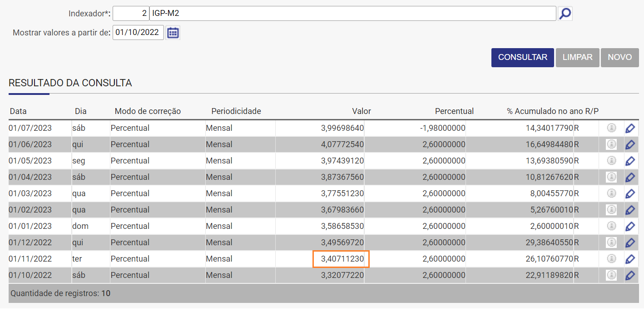Edit the 01/07/2023 record pencil icon
The image size is (644, 312).
click(630, 128)
